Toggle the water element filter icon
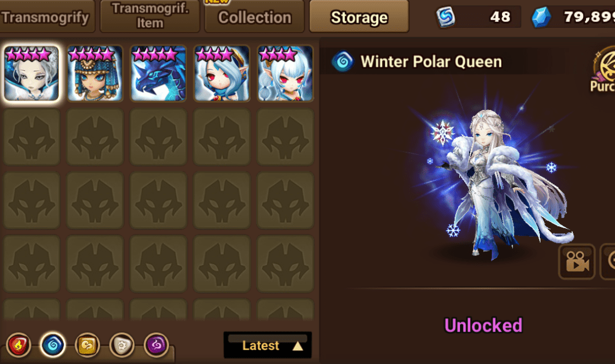The height and width of the screenshot is (364, 615). [53, 345]
